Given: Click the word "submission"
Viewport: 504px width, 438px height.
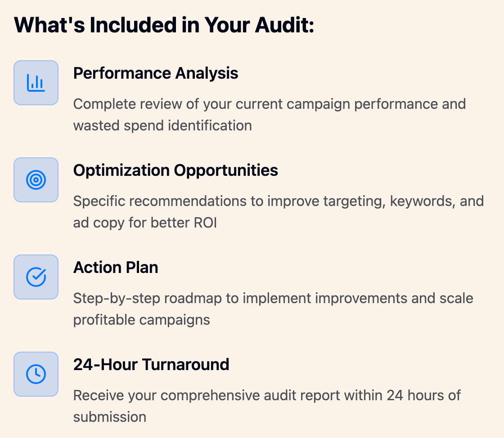Looking at the screenshot, I should coord(110,417).
